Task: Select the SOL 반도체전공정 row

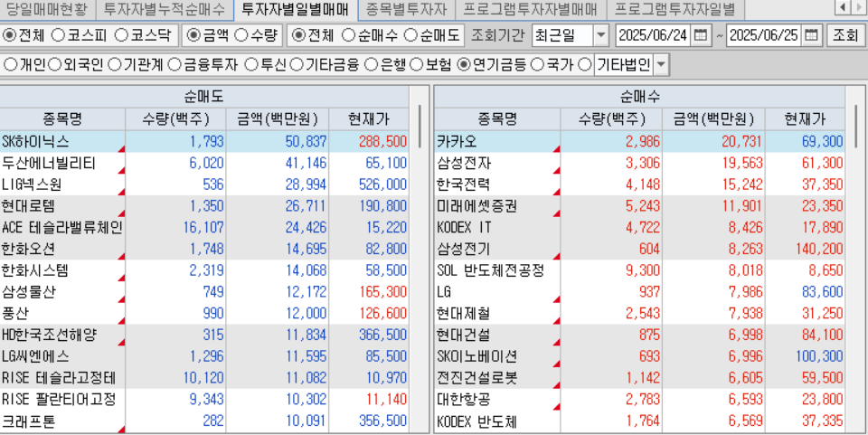Action: (x=640, y=270)
